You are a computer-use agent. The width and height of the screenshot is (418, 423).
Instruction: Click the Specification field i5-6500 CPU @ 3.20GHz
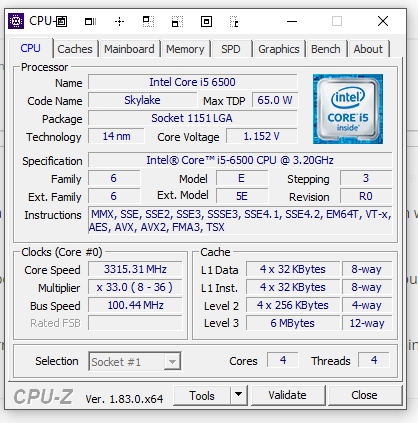240,160
